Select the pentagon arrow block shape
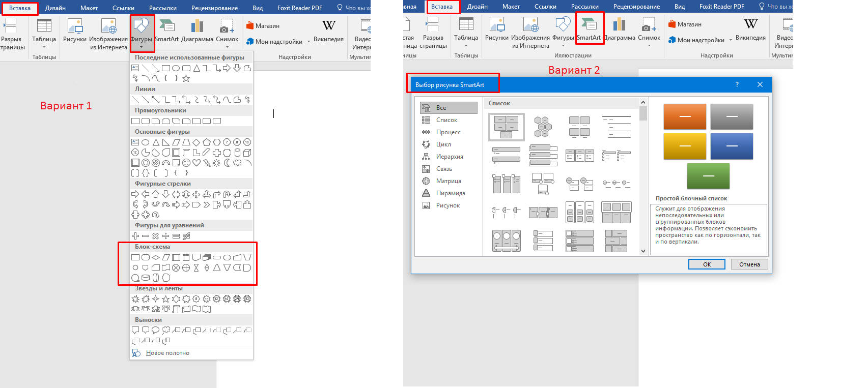Screen dimensions: 868x388 [x=196, y=204]
